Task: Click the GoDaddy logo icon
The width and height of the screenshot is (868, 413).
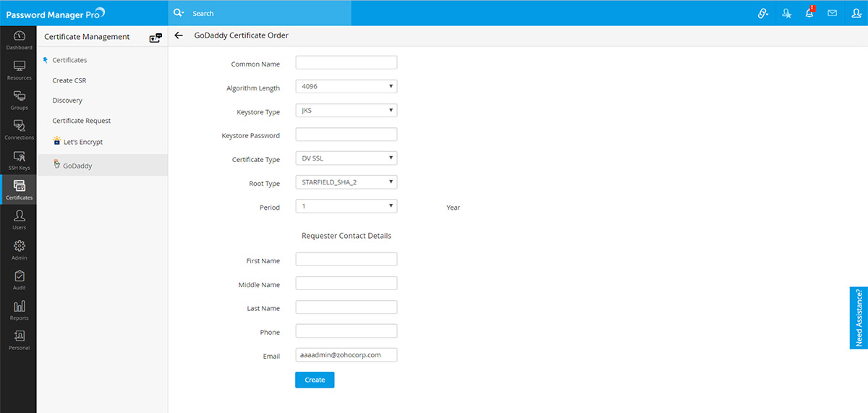Action: pos(57,164)
